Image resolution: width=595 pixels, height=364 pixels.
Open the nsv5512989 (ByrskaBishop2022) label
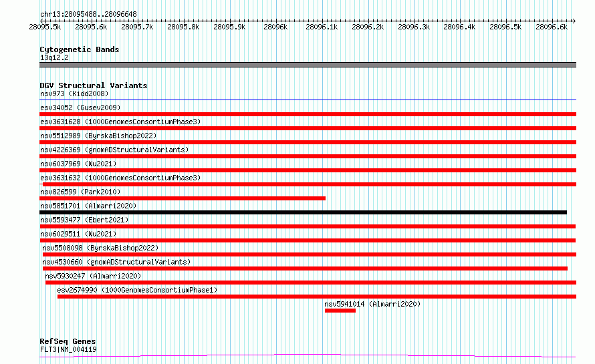[98, 136]
